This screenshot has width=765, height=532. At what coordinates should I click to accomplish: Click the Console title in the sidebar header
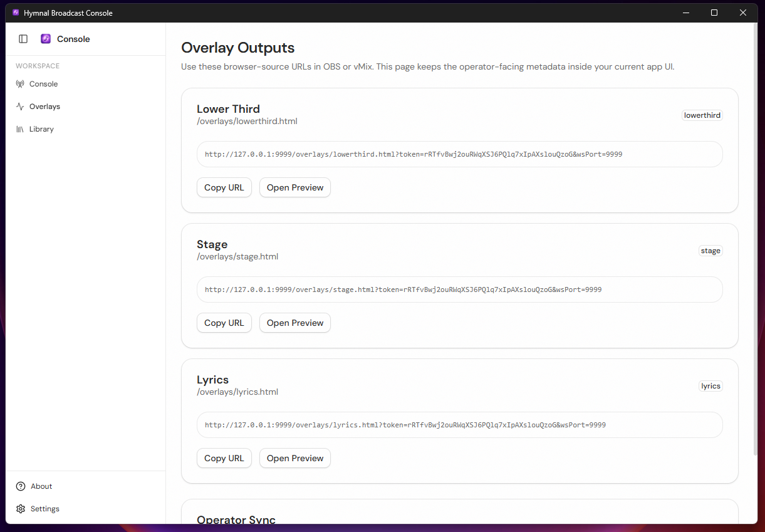(73, 39)
